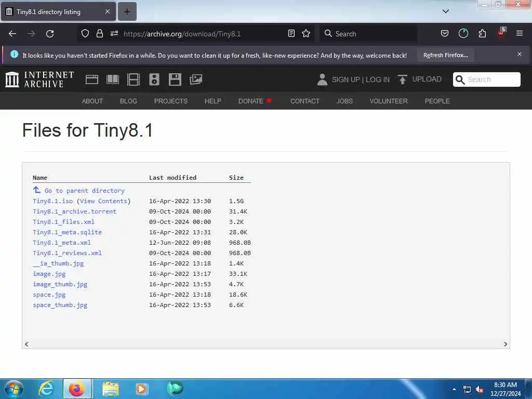Viewport: 532px width, 399px height.
Task: Focus the Internet Archive search field
Action: (486, 79)
